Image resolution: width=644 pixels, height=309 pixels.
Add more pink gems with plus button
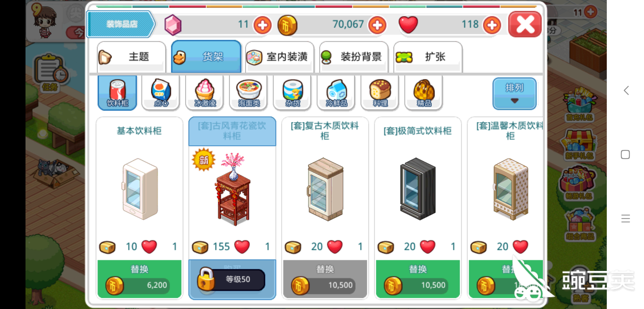pos(262,25)
